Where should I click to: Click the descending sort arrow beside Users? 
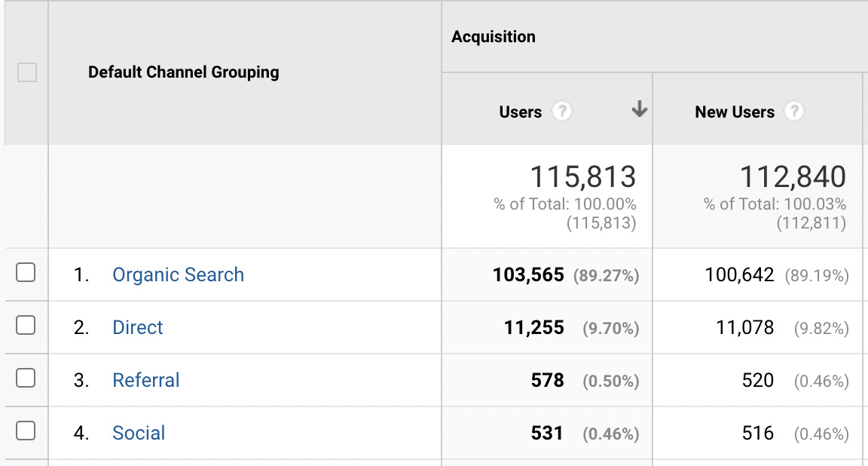coord(639,110)
